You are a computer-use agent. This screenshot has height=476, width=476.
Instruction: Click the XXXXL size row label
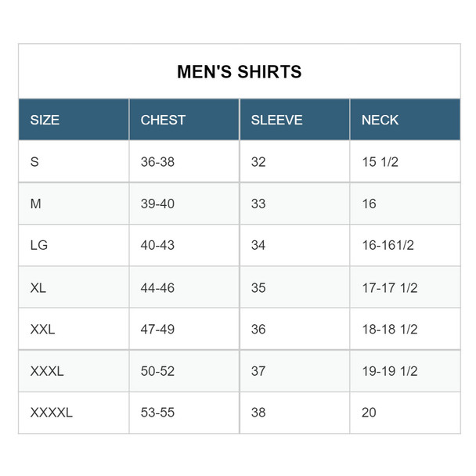click(x=51, y=413)
